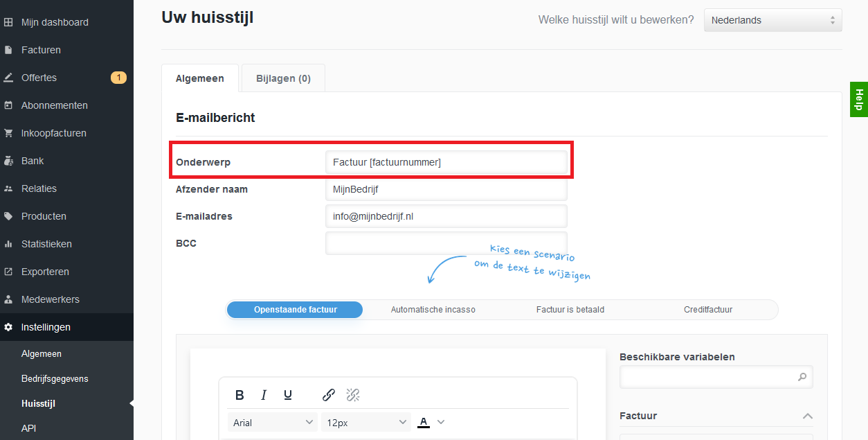
Task: Click the insert link icon
Action: tap(329, 395)
